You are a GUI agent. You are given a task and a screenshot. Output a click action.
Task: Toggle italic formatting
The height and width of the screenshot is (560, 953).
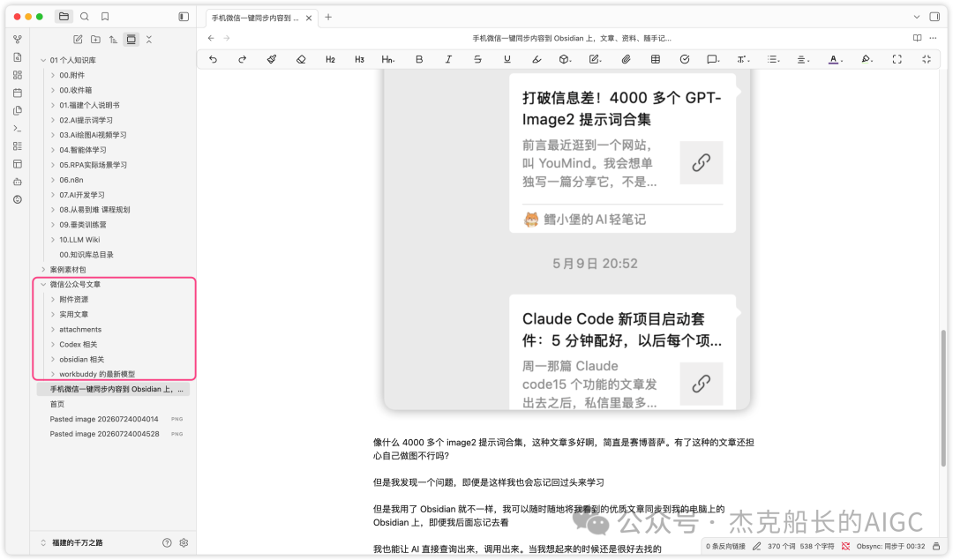[x=448, y=59]
